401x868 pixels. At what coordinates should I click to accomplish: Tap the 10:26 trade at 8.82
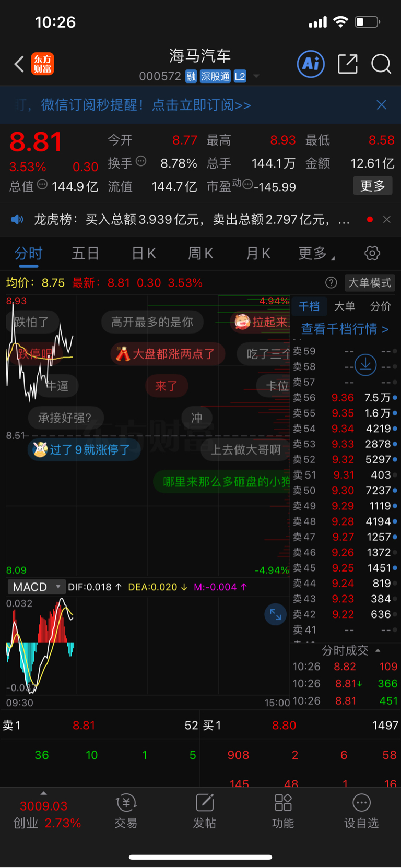coord(345,667)
